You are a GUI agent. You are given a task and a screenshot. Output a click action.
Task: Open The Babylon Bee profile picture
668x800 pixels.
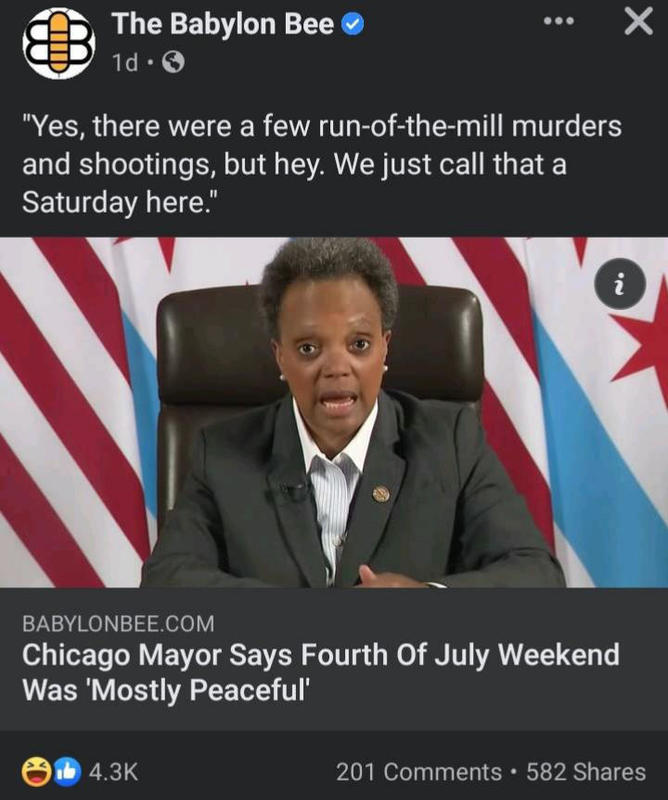point(59,43)
